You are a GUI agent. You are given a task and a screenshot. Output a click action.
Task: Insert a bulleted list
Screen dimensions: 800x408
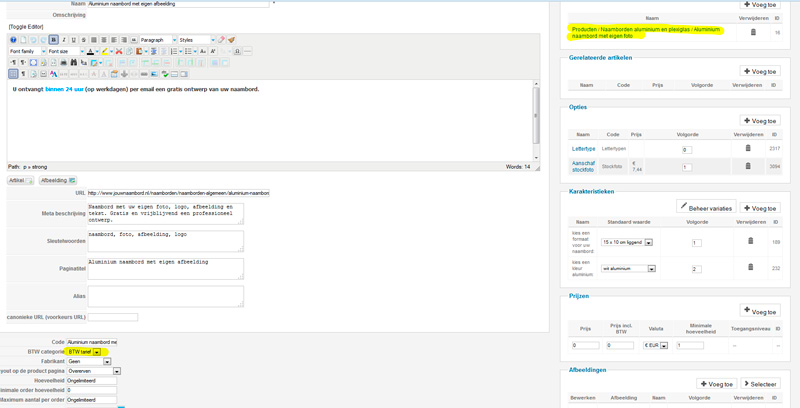click(x=188, y=51)
